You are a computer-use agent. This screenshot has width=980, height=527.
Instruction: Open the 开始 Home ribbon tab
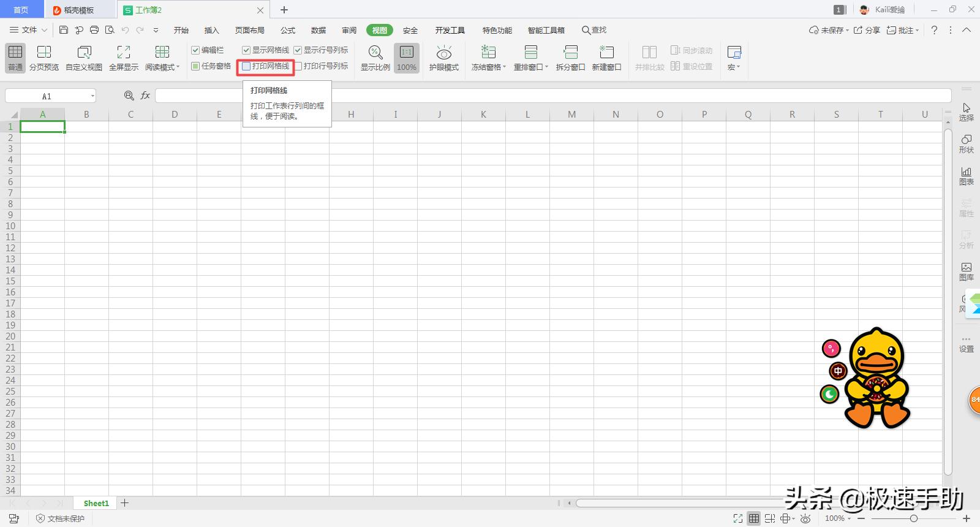(181, 30)
